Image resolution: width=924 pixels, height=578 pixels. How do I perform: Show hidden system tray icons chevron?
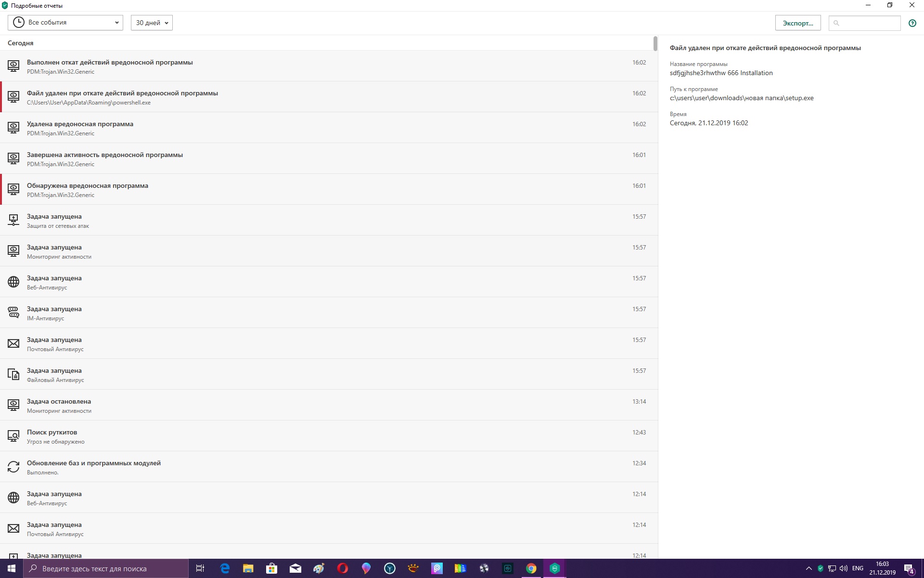[808, 569]
